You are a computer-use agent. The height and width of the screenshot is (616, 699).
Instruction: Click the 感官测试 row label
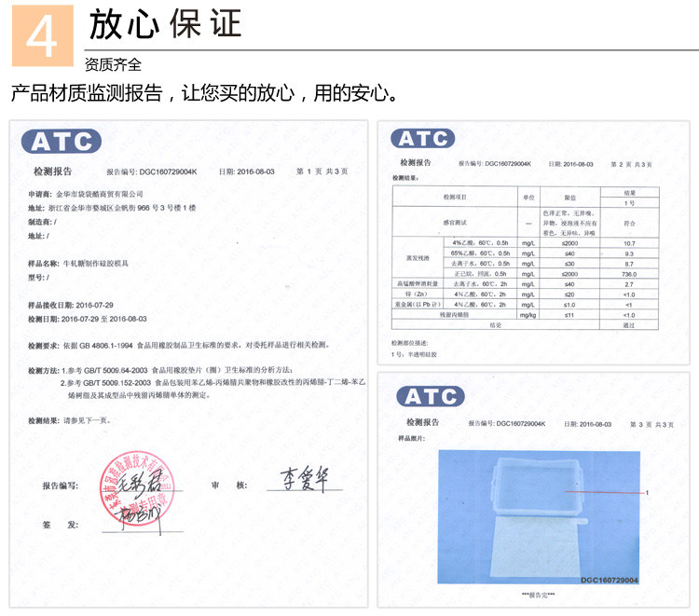[455, 223]
